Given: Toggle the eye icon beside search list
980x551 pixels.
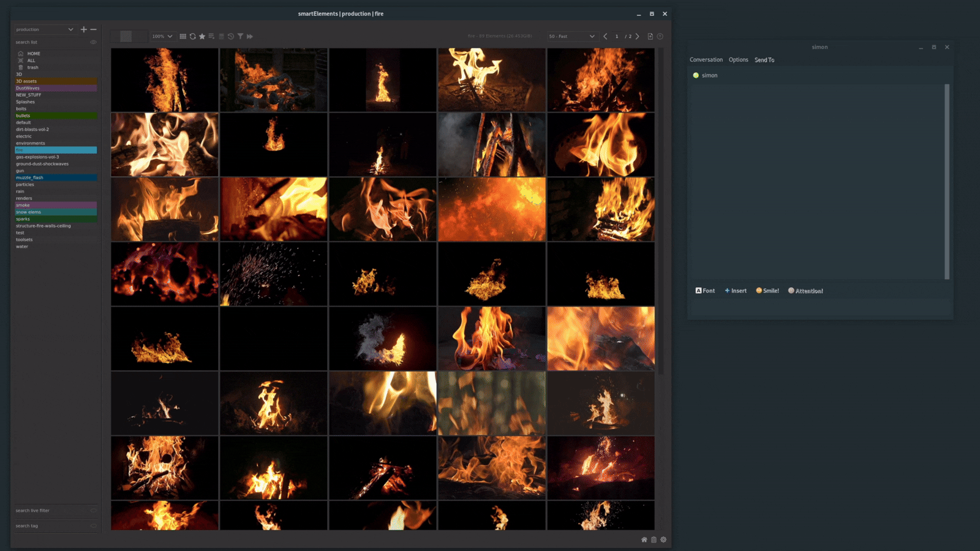Looking at the screenshot, I should [93, 42].
